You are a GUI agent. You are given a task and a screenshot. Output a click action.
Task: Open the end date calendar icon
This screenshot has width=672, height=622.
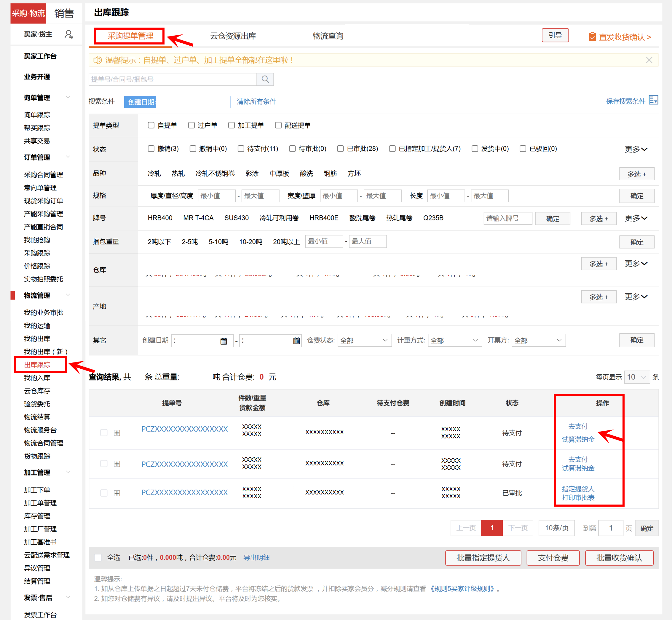click(296, 341)
